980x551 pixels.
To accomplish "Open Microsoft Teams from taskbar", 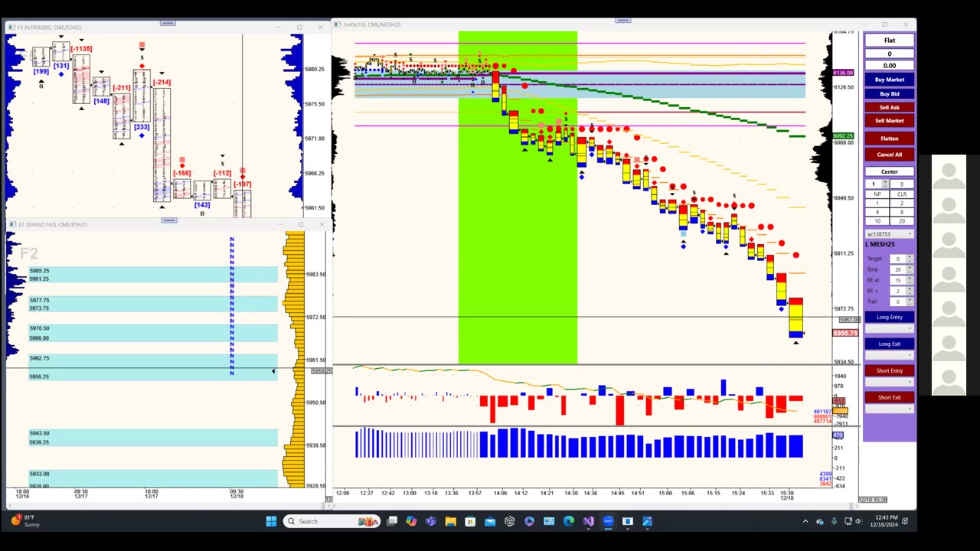I will [x=430, y=521].
